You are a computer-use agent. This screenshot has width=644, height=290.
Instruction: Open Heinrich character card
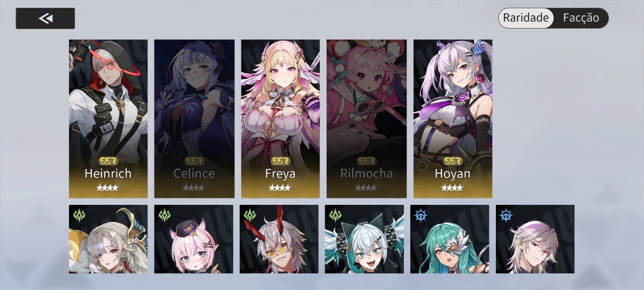108,119
